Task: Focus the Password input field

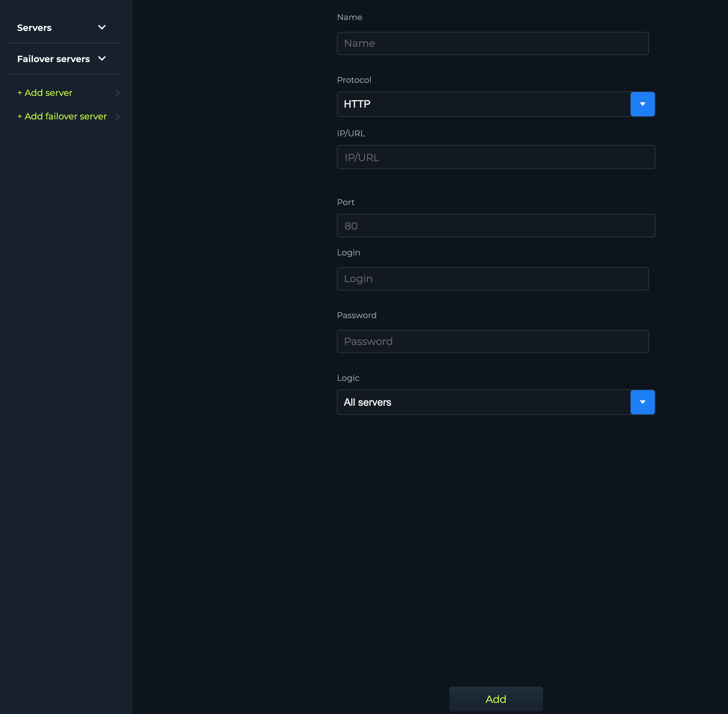Action: click(x=492, y=341)
